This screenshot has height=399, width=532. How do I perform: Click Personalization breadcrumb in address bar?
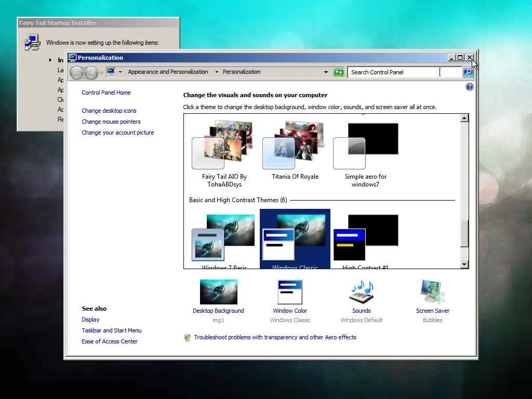(242, 72)
